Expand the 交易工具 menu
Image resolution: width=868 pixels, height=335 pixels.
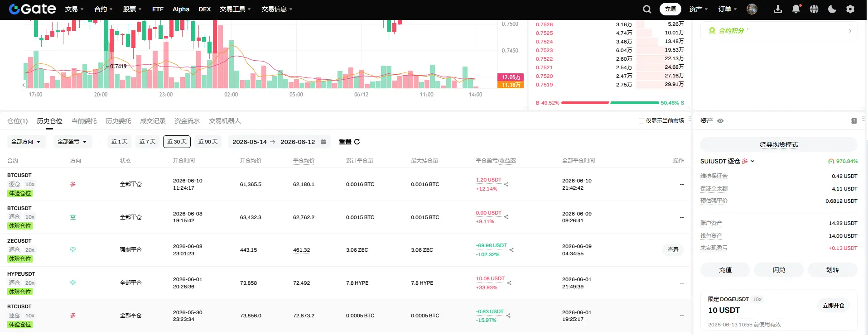click(x=235, y=9)
